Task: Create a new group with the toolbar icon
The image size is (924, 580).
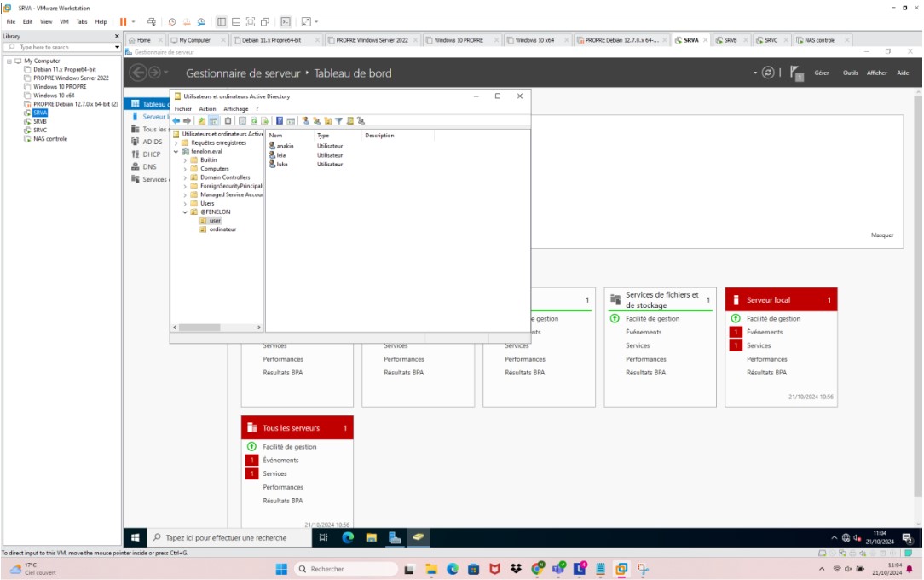Action: 317,121
